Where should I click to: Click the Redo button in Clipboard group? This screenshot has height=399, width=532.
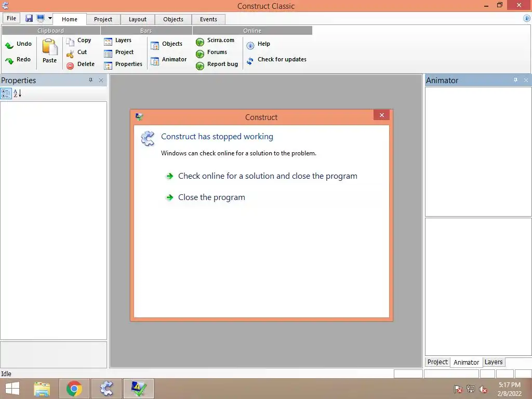(x=19, y=60)
